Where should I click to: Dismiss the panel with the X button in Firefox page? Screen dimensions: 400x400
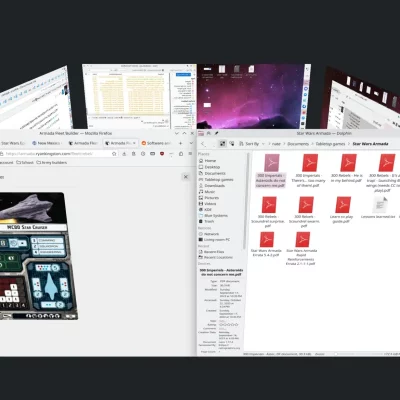coord(186,177)
